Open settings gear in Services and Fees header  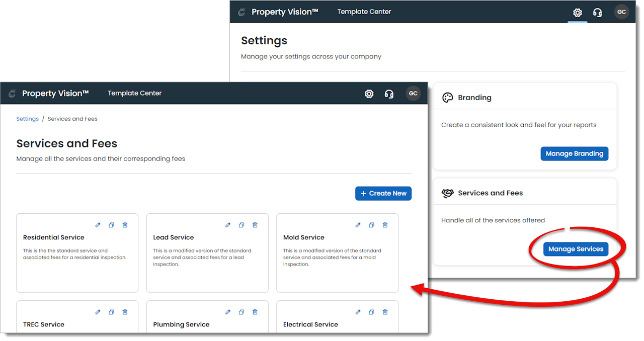(369, 94)
